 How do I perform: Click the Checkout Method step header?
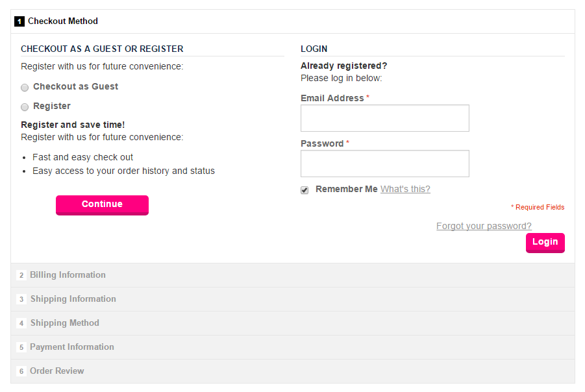(63, 21)
